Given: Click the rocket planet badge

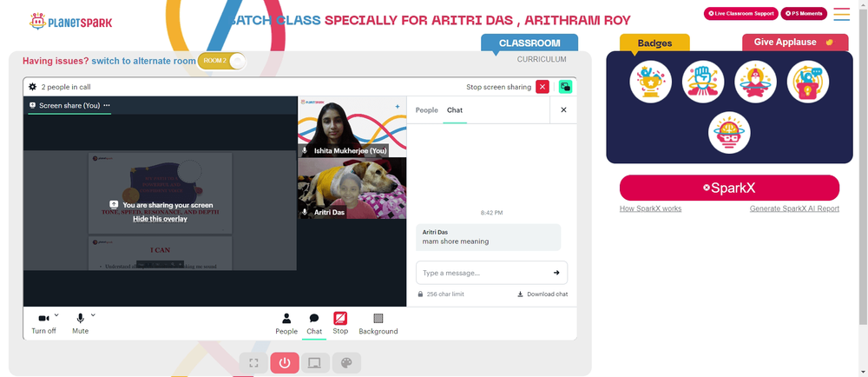Looking at the screenshot, I should point(755,82).
